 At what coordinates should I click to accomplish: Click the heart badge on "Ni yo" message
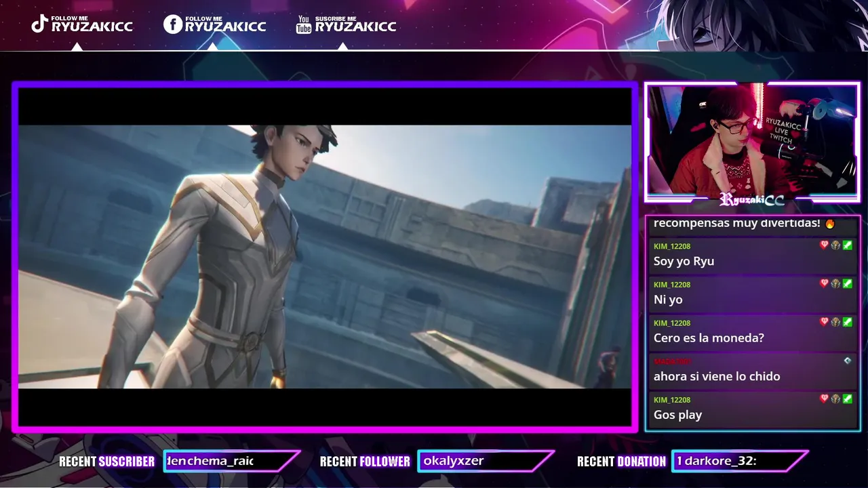coord(825,284)
